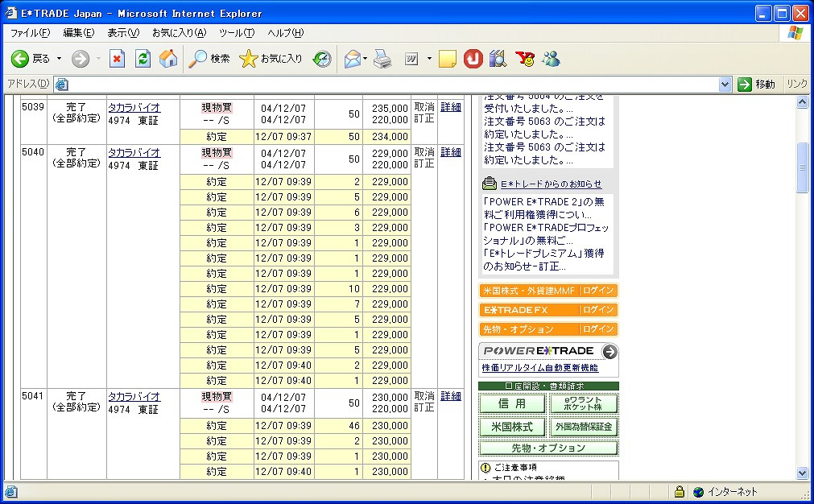Click the arrow icon on POWER E*TRADE banner

tap(609, 351)
